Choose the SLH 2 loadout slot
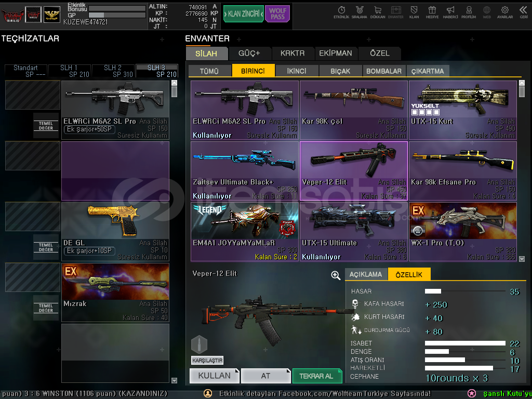 pyautogui.click(x=113, y=71)
